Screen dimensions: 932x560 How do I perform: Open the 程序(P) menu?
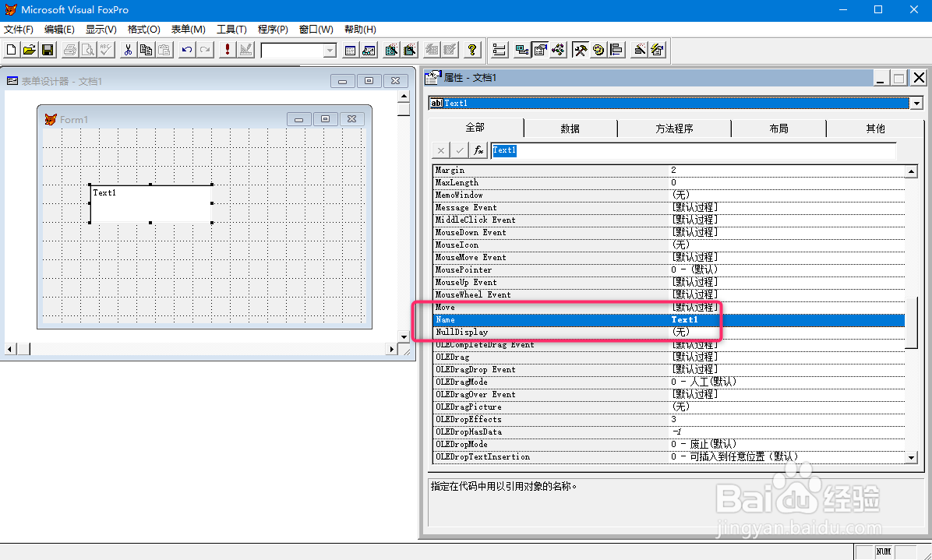click(273, 29)
